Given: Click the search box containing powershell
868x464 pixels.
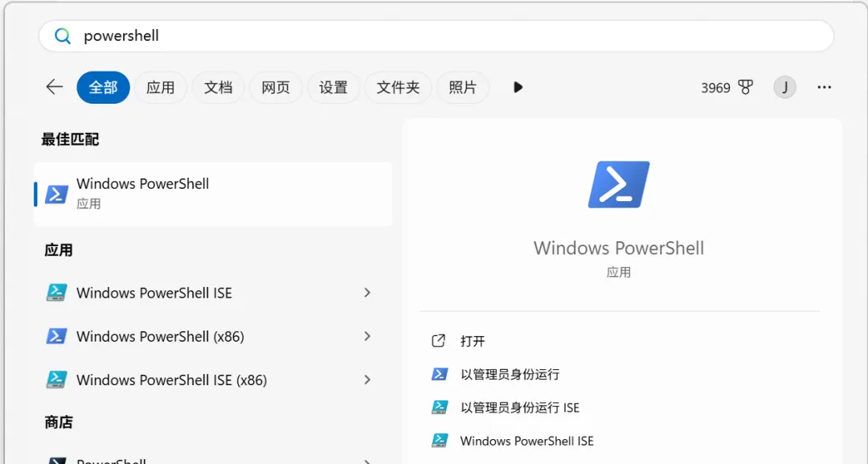Looking at the screenshot, I should [436, 36].
